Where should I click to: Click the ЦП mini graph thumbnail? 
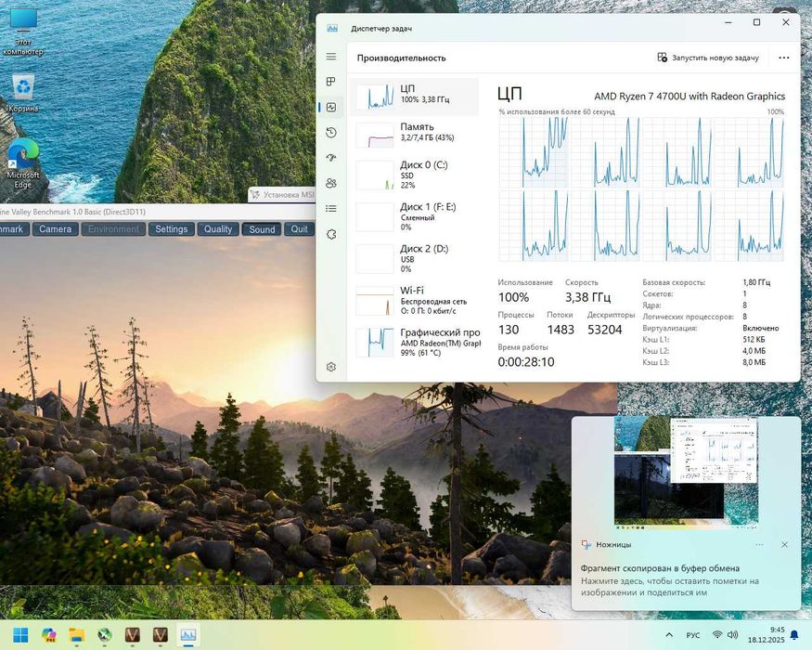click(x=374, y=97)
